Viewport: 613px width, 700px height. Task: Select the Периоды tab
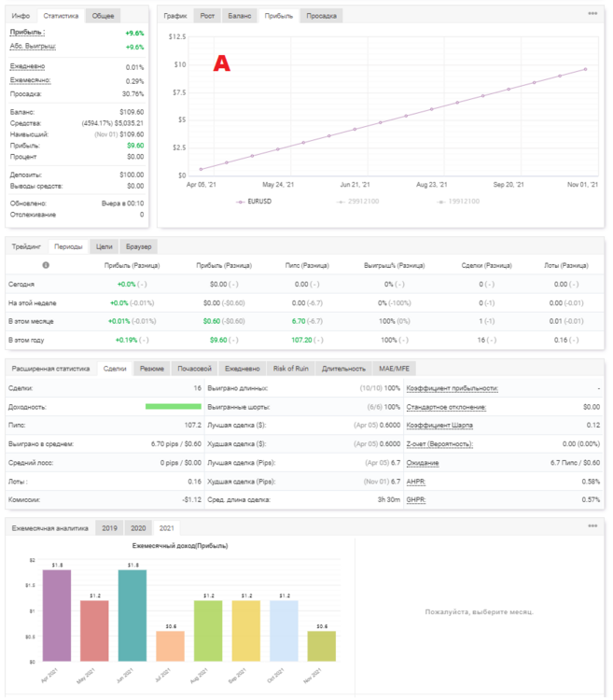coord(68,246)
